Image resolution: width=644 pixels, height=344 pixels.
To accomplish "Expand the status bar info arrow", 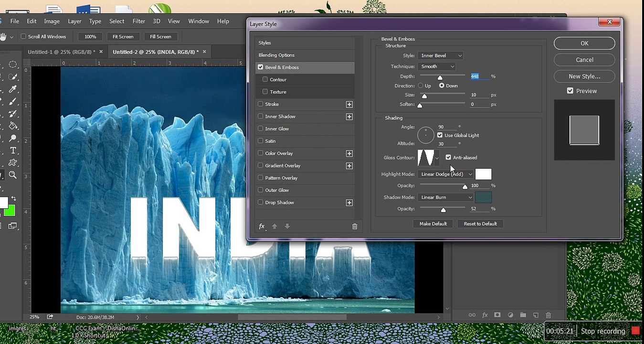I will tap(138, 317).
